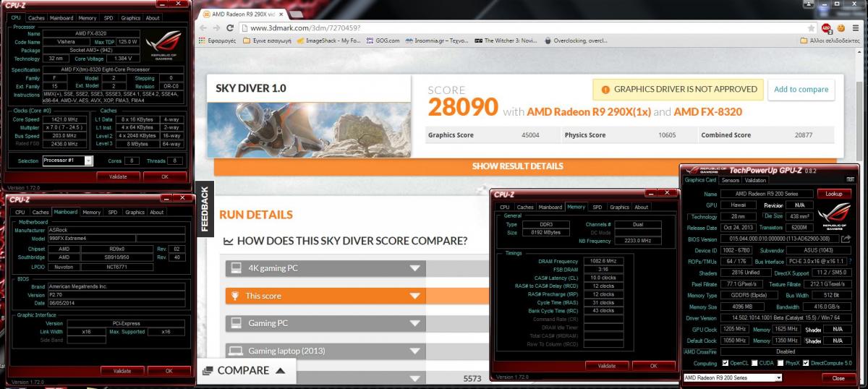Click the monitor icon in Gaming PC row
Screen dimensions: 868x389
click(235, 322)
